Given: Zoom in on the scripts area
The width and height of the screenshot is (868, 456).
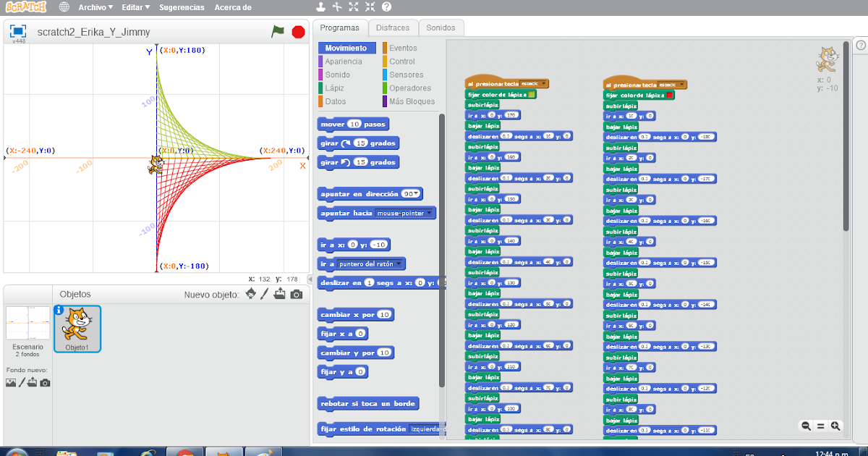Looking at the screenshot, I should [835, 426].
